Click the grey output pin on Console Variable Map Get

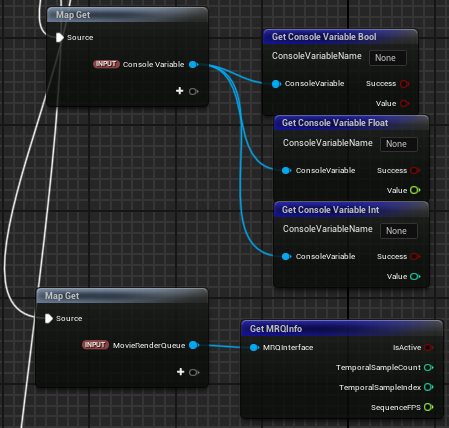point(193,91)
